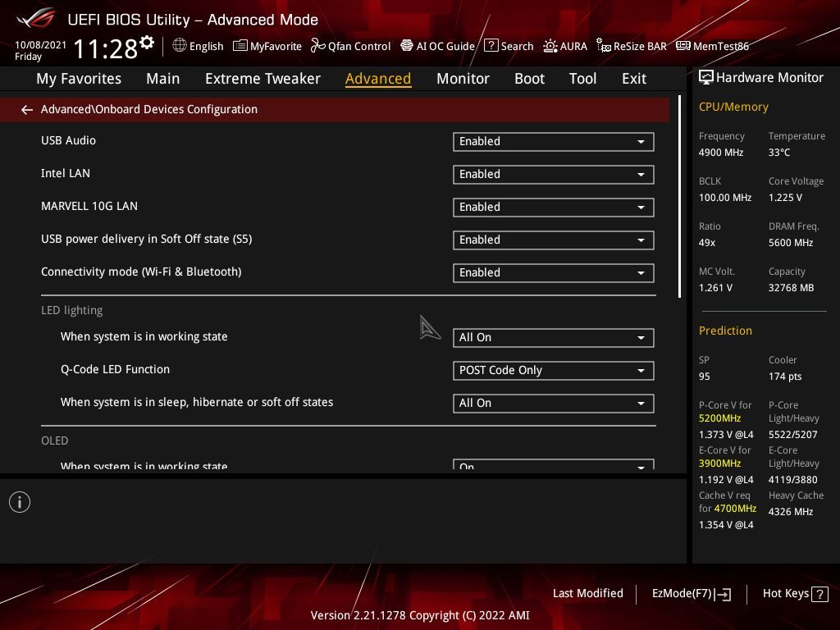Switch to the Extreme Tweaker tab
The height and width of the screenshot is (630, 840).
click(262, 79)
